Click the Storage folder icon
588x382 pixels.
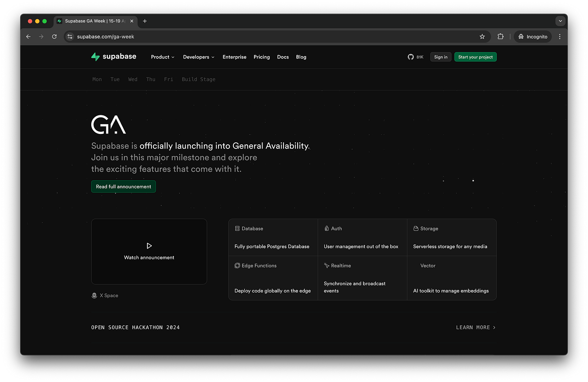coord(416,229)
